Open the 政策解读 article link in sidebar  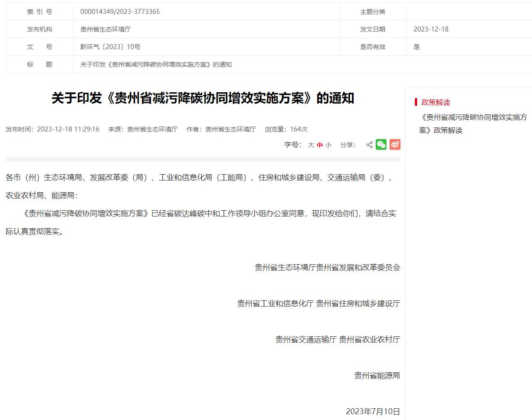click(x=473, y=124)
